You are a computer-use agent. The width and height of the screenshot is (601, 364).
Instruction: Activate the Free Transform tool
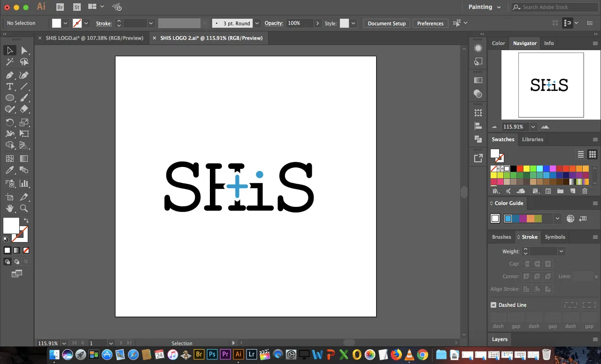click(24, 134)
